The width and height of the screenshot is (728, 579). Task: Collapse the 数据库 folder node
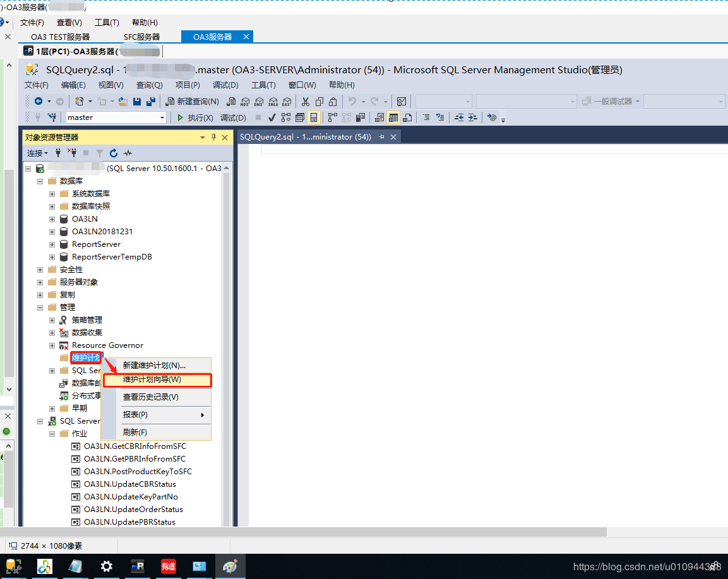click(40, 181)
